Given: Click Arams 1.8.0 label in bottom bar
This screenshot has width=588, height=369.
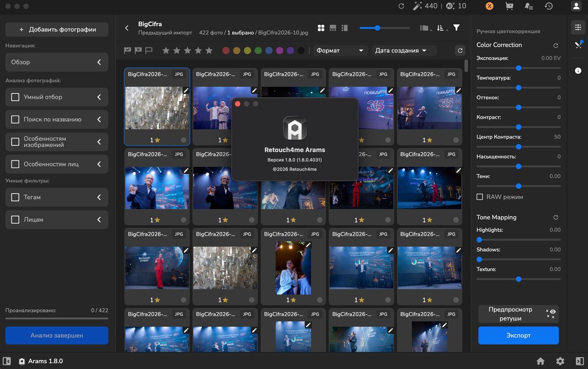Looking at the screenshot, I should pos(46,361).
